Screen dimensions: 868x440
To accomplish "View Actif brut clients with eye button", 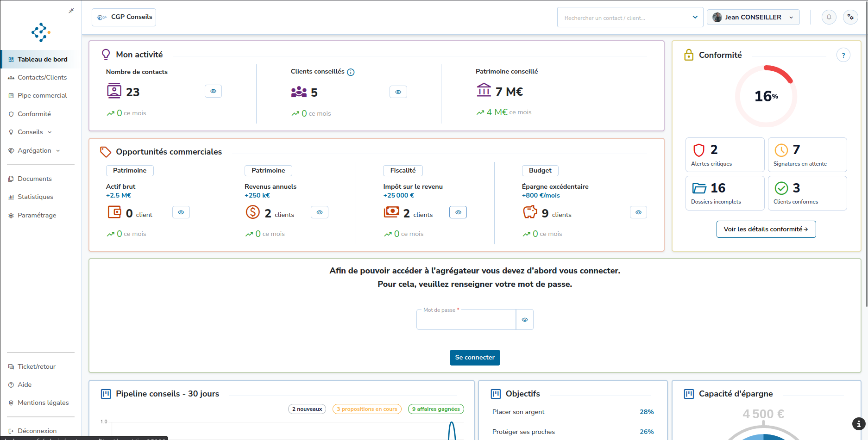I will coord(181,212).
